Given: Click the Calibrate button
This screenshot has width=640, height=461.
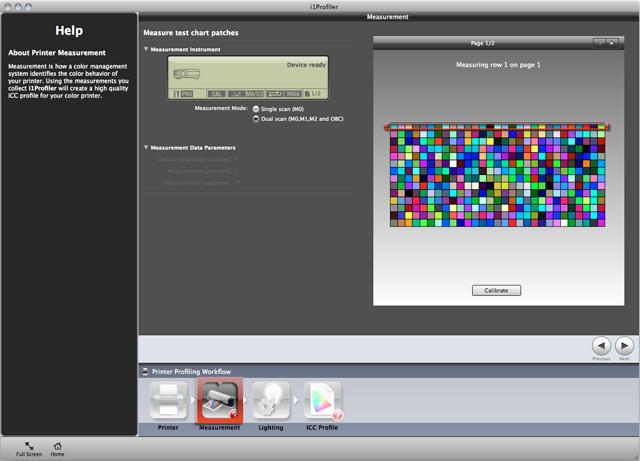Looking at the screenshot, I should point(496,290).
